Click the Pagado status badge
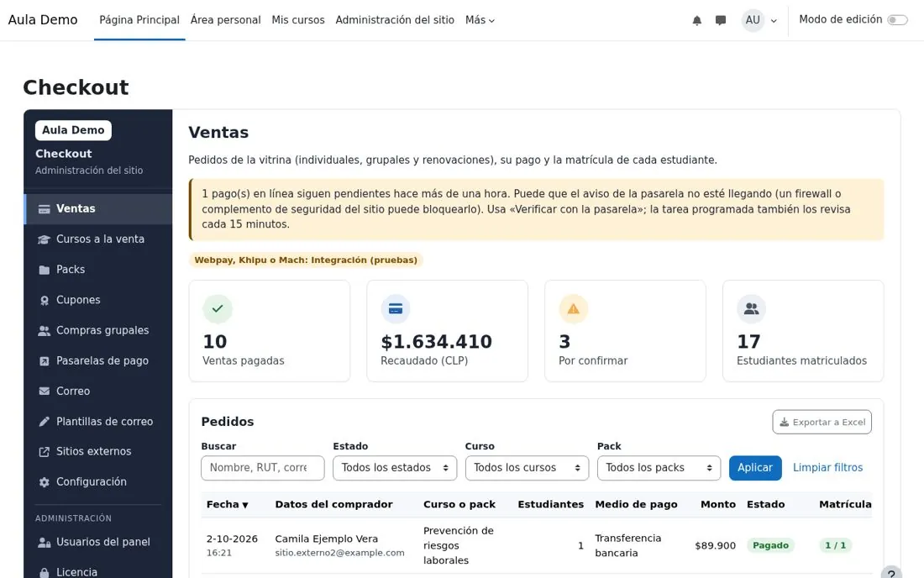Screen dimensions: 924x578 tap(770, 545)
